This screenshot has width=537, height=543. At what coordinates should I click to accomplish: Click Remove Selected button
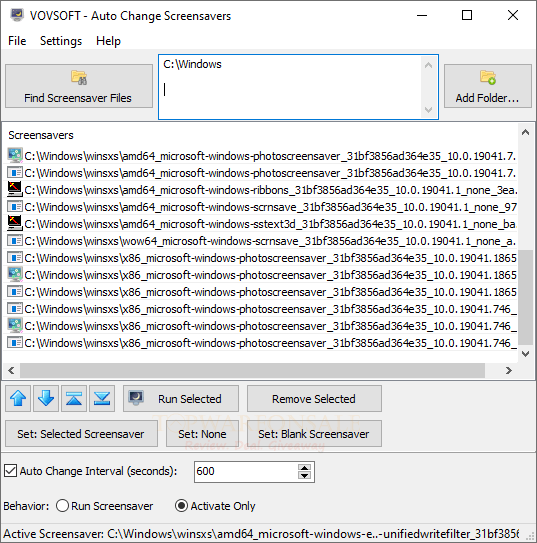pyautogui.click(x=314, y=398)
